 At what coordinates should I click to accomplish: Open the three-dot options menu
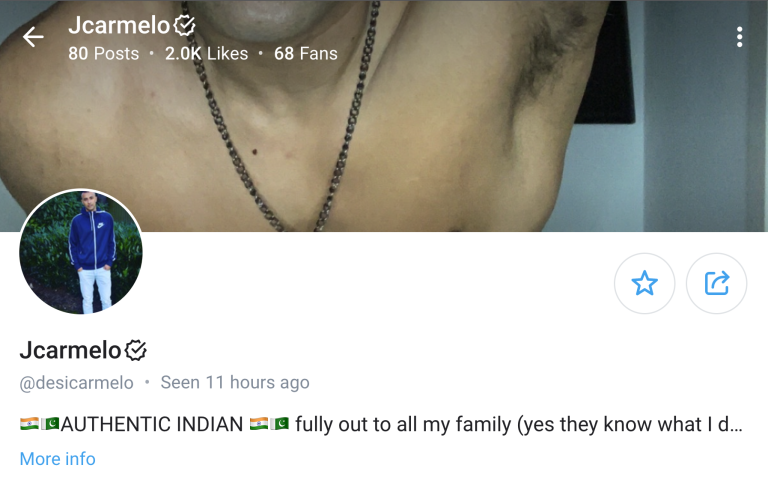739,37
